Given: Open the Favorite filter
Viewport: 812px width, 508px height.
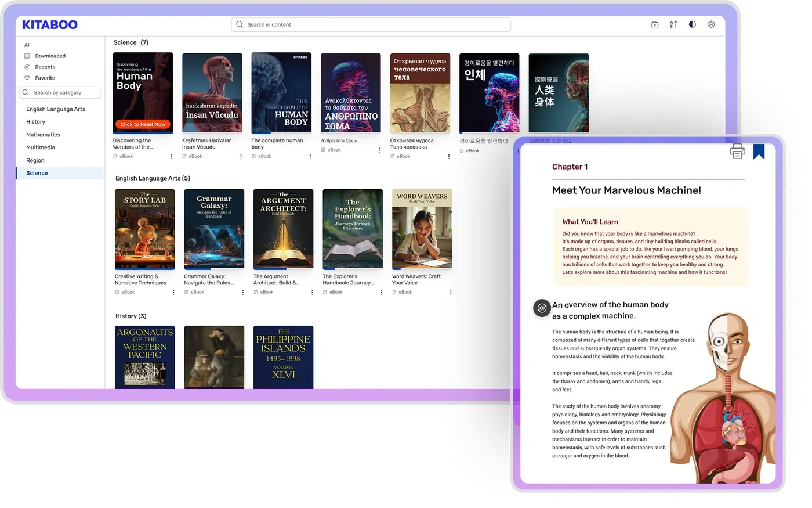Looking at the screenshot, I should [x=45, y=78].
